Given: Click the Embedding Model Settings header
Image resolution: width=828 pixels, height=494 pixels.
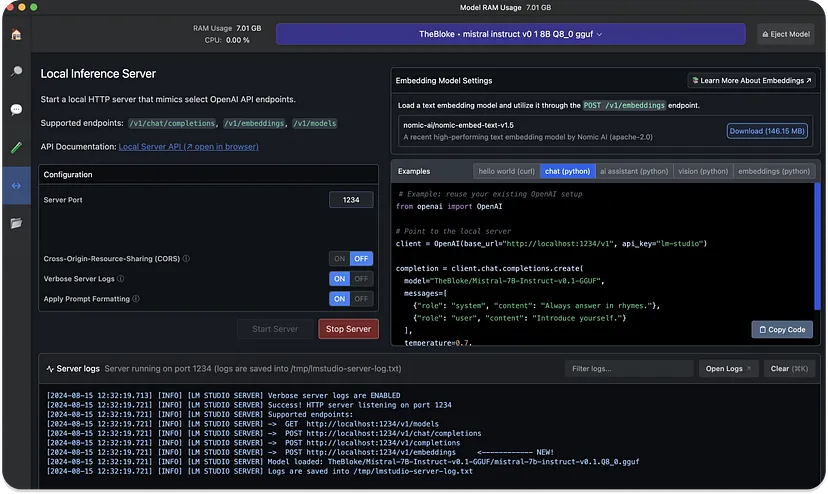Looking at the screenshot, I should coord(444,81).
